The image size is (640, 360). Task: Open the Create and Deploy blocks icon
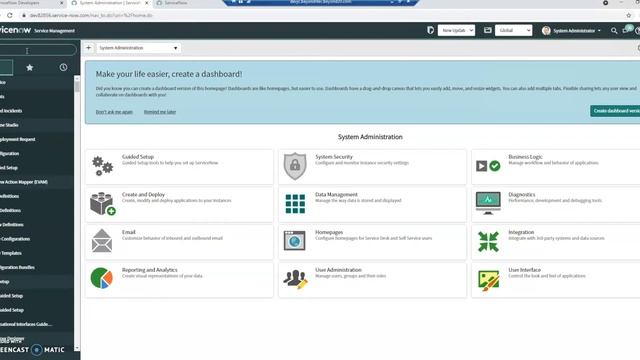[x=102, y=204]
